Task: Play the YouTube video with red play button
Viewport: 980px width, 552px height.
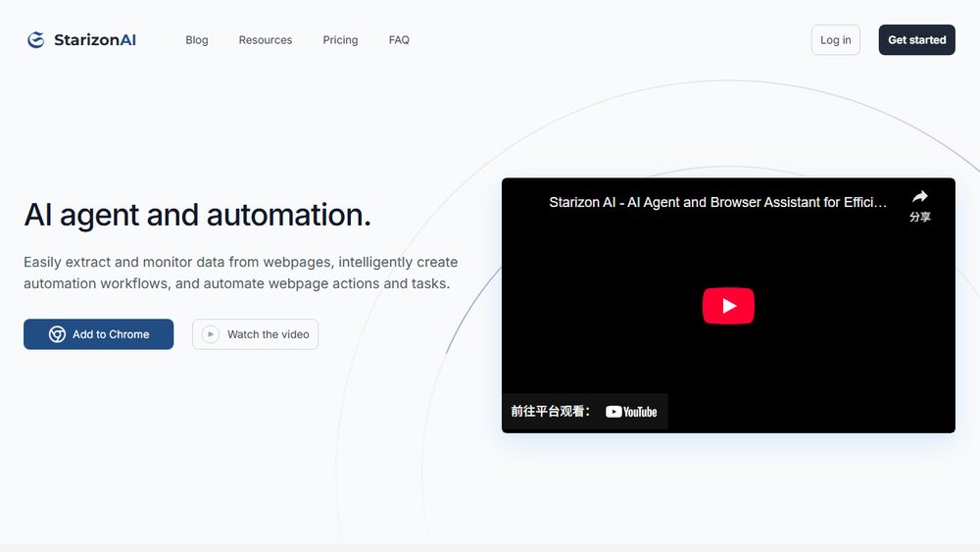Action: click(x=728, y=306)
